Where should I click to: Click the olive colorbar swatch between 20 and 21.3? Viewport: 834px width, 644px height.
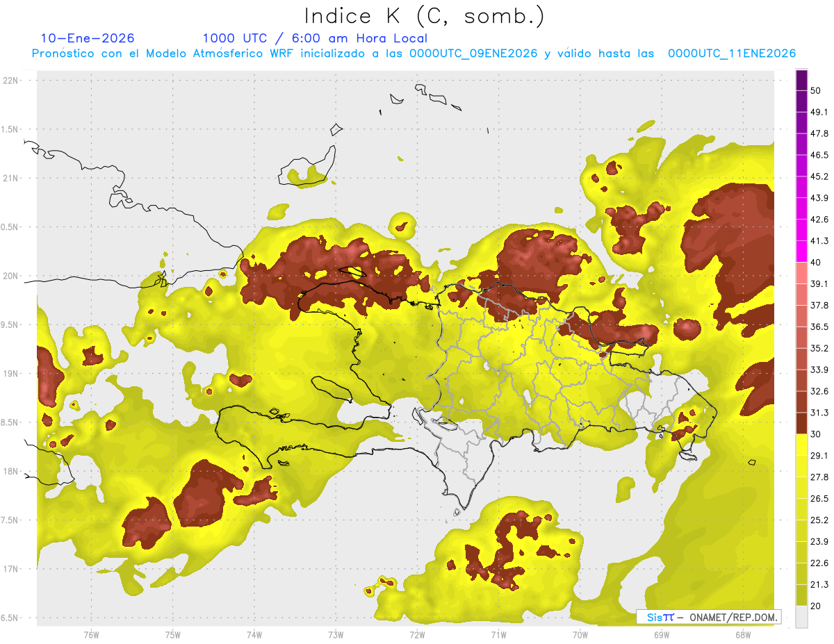[x=801, y=595]
